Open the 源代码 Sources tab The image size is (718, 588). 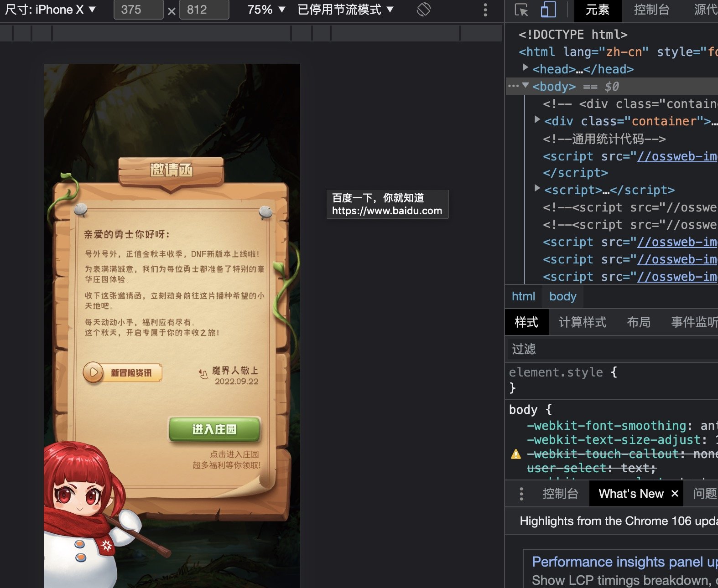coord(705,10)
